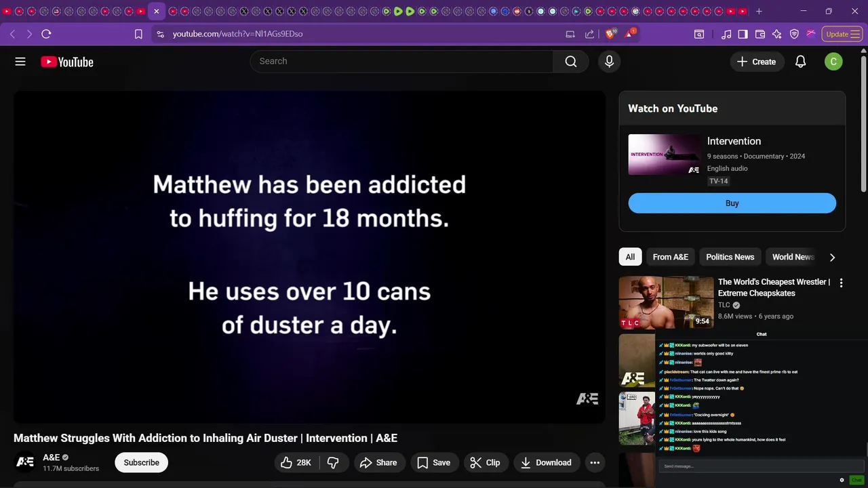Click the green Chat send button
The height and width of the screenshot is (488, 868).
tap(856, 480)
